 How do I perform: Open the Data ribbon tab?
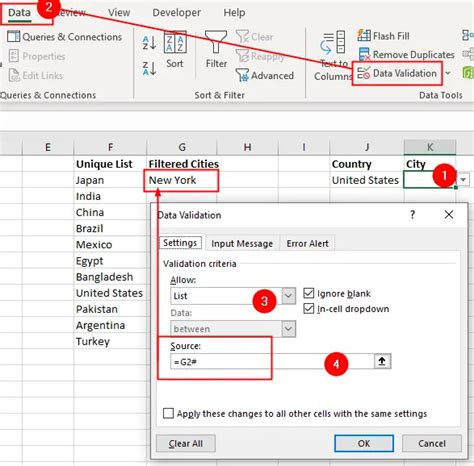pos(19,13)
